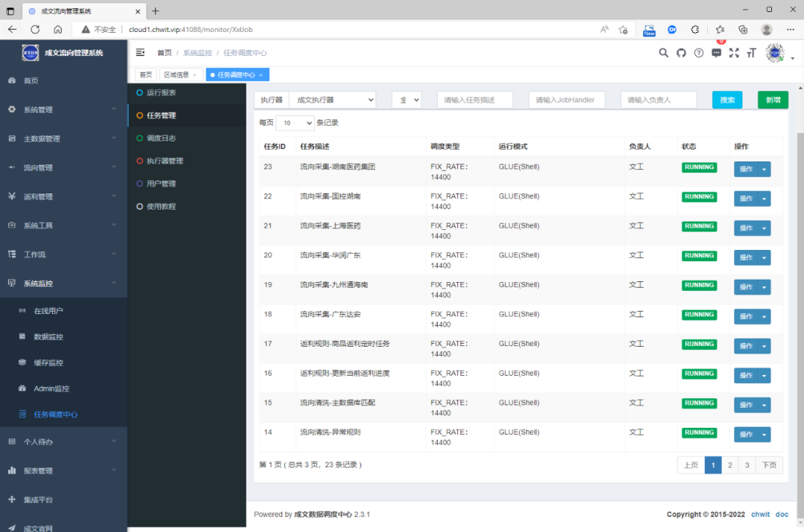This screenshot has width=804, height=532.
Task: Open 用户管理 in scheduler menu
Action: (x=187, y=184)
